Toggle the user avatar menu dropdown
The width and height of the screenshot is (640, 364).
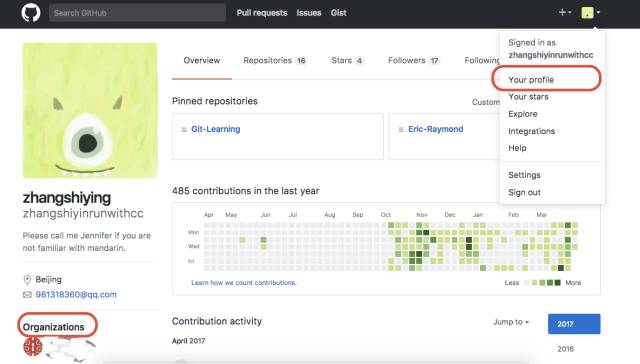pyautogui.click(x=591, y=13)
